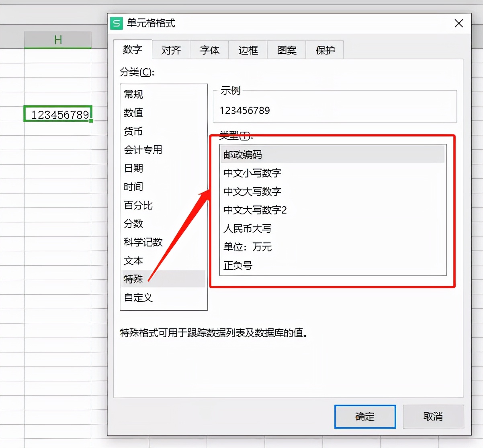Viewport: 483px width, 448px height.
Task: Switch to the 保护 tab
Action: pyautogui.click(x=324, y=50)
